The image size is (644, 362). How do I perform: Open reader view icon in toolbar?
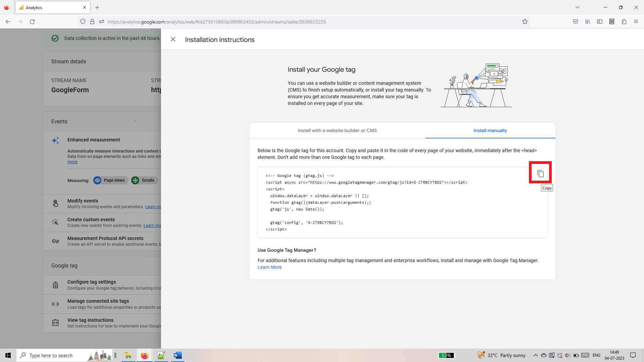(x=612, y=22)
